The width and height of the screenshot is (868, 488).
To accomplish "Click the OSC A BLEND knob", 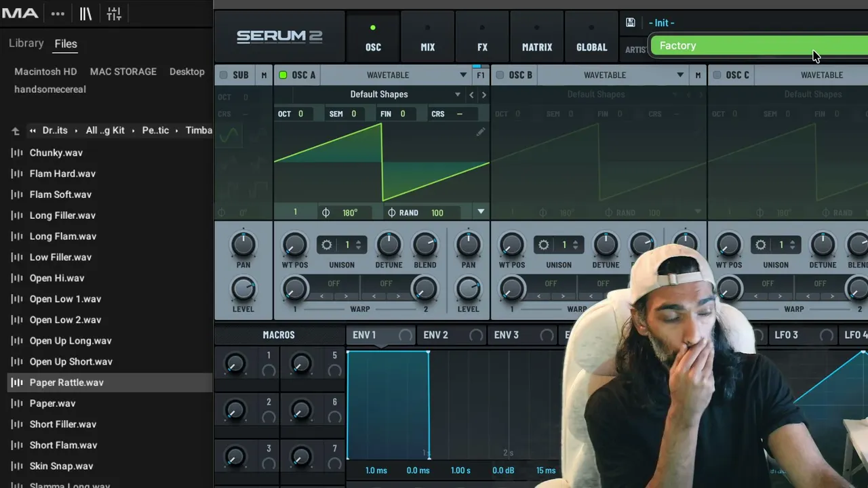I will [425, 245].
